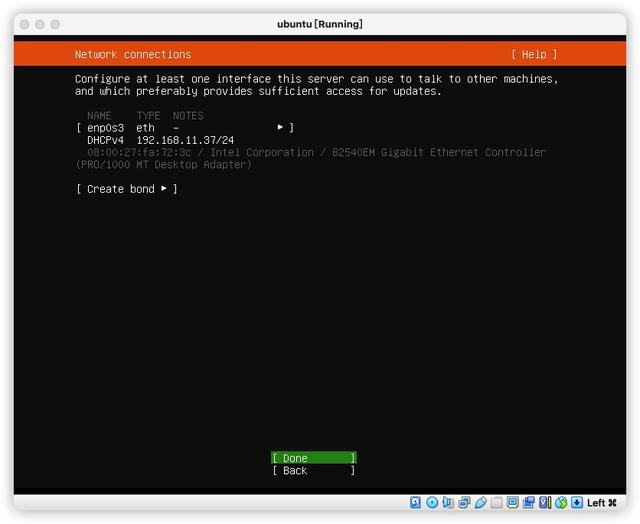This screenshot has height=524, width=640.
Task: Click the NAME column header
Action: point(99,116)
